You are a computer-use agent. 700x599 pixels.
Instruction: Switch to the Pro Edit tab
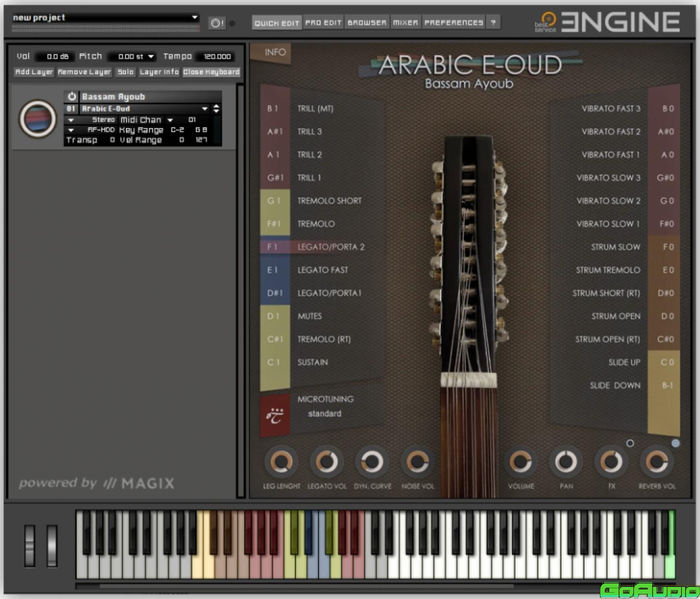323,22
